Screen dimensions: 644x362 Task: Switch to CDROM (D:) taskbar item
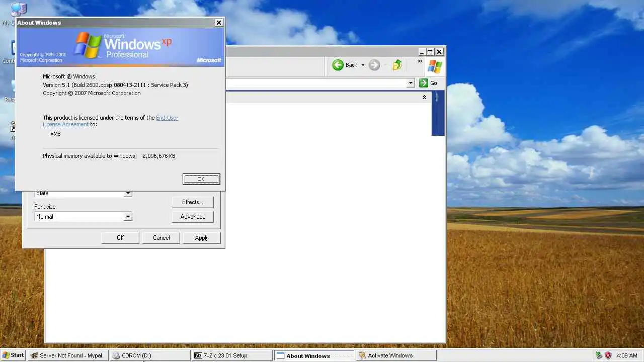(150, 355)
